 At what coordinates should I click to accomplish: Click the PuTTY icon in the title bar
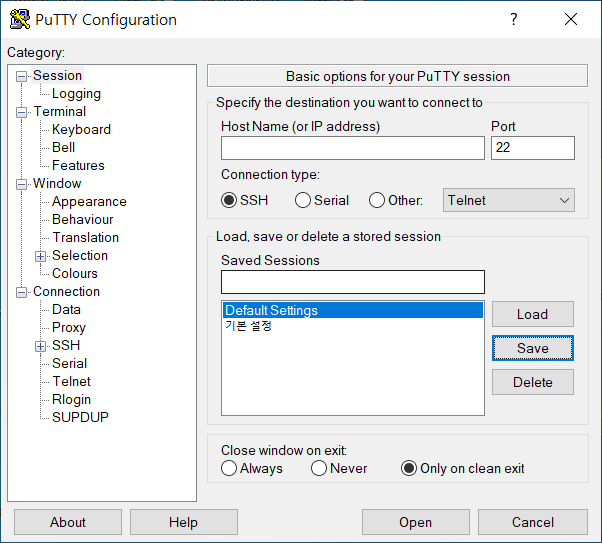(x=20, y=19)
